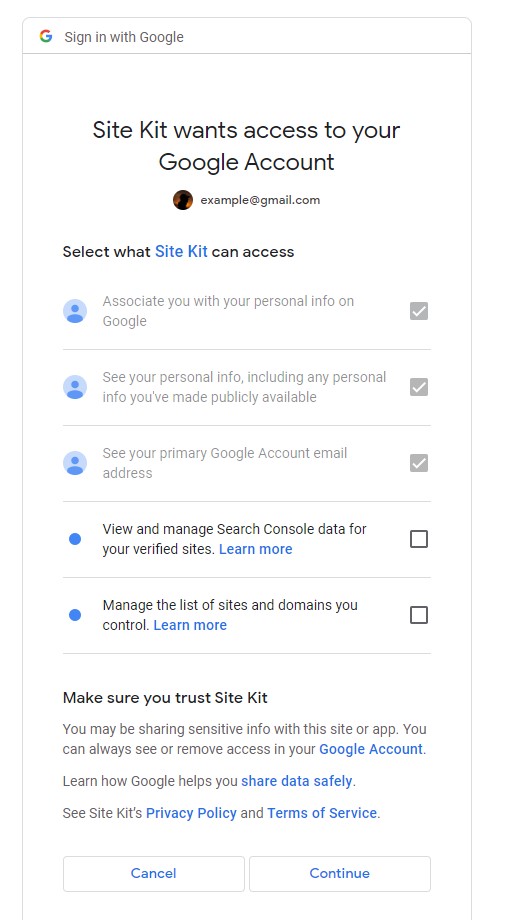Click the account avatar next to example@gmail.com

pyautogui.click(x=183, y=200)
